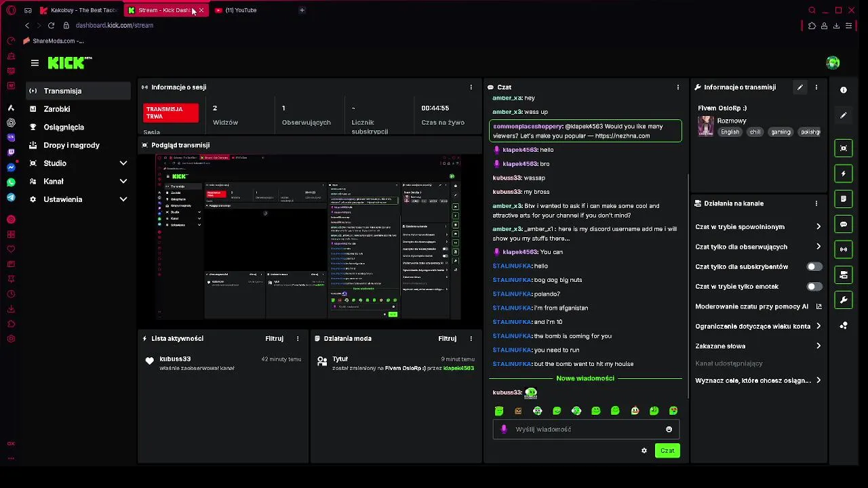Viewport: 868px width, 488px height.
Task: Click the address bar URL
Action: coord(115,26)
